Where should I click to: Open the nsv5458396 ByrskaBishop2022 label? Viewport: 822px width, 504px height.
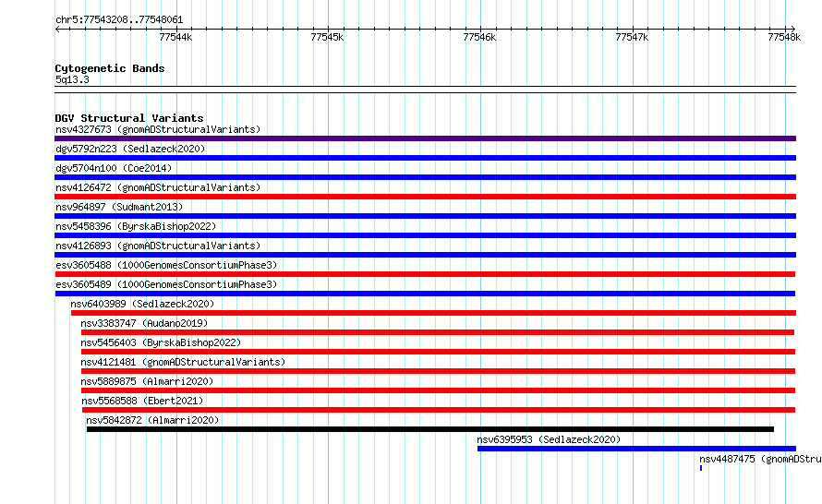pos(136,226)
